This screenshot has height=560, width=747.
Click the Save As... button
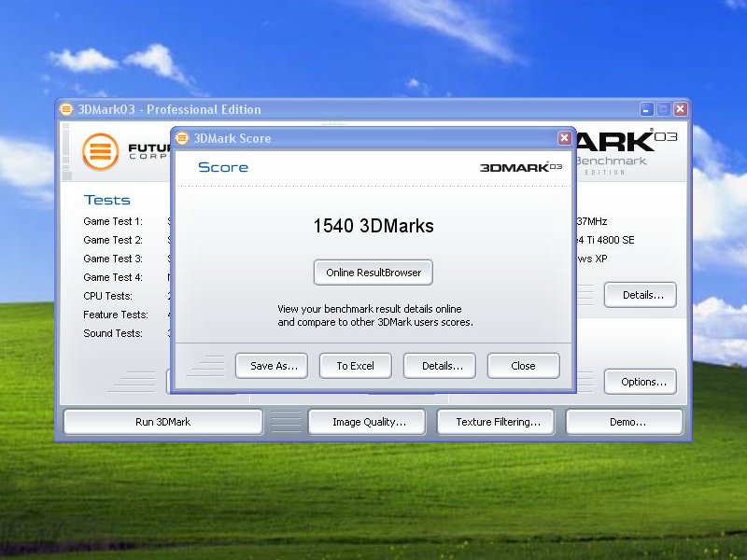coord(272,366)
